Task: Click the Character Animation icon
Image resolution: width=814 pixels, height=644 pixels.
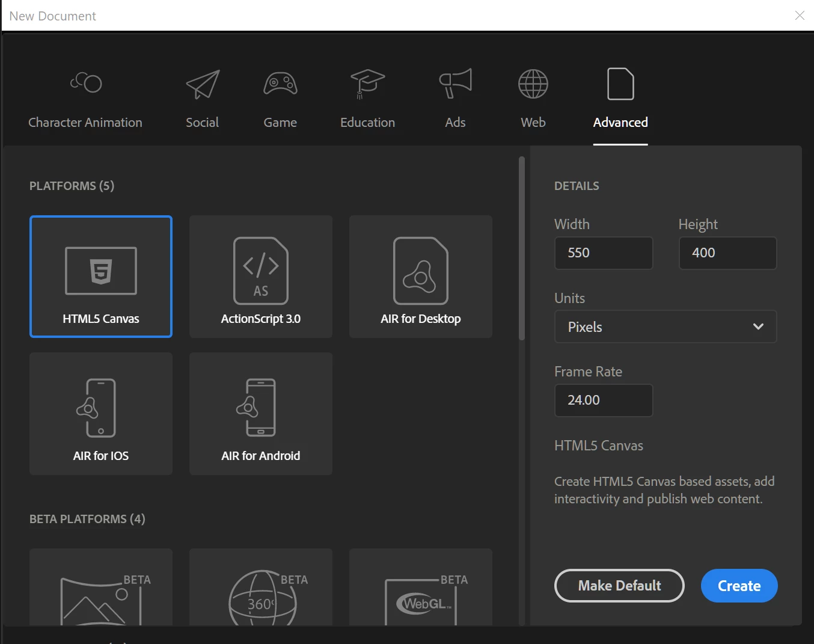Action: (86, 82)
